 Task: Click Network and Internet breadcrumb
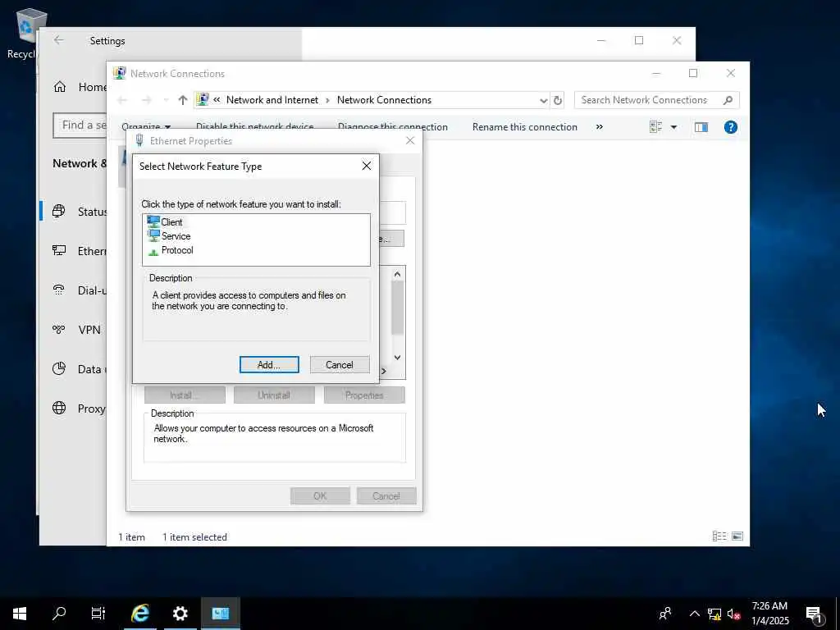tap(272, 100)
